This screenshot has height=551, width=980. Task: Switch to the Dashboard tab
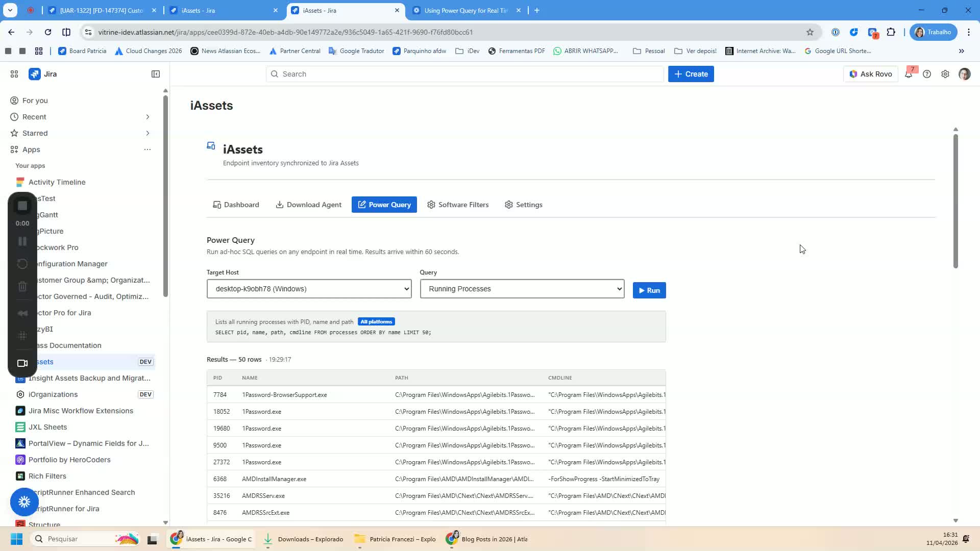tap(236, 205)
